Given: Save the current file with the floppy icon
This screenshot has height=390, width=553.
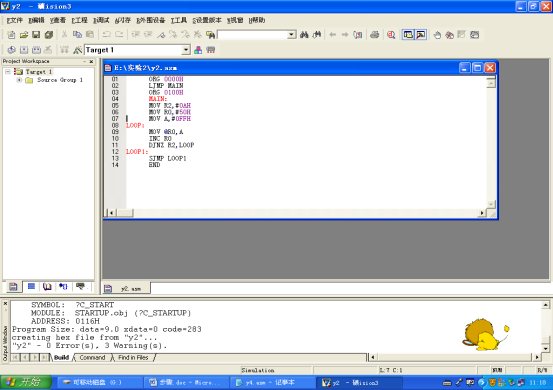Looking at the screenshot, I should (36, 35).
